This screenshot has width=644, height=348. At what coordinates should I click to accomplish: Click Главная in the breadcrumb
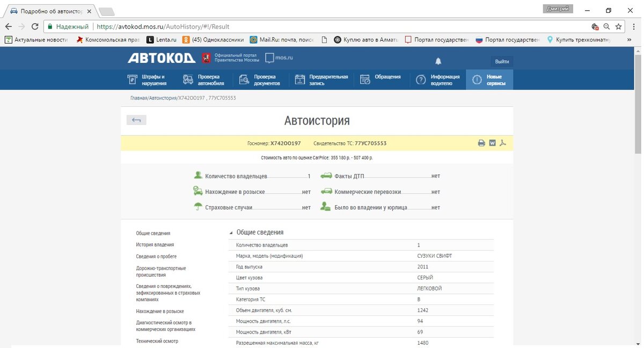click(x=138, y=98)
